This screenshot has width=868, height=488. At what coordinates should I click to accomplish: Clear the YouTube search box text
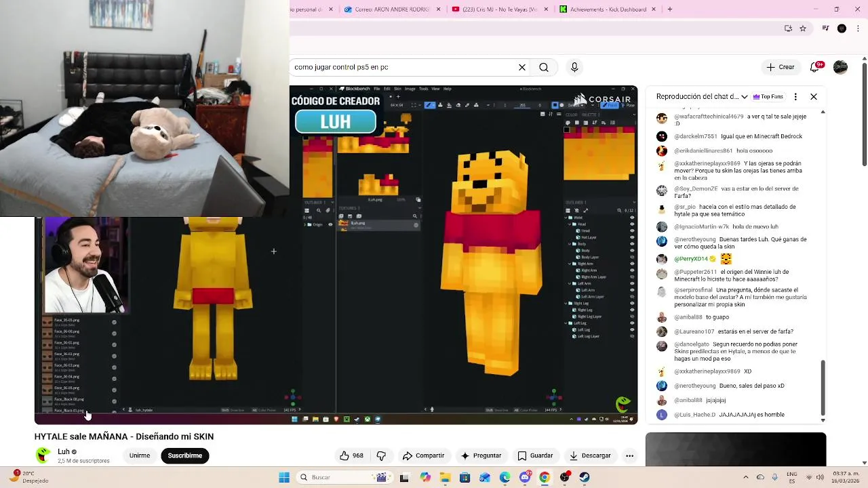[522, 67]
